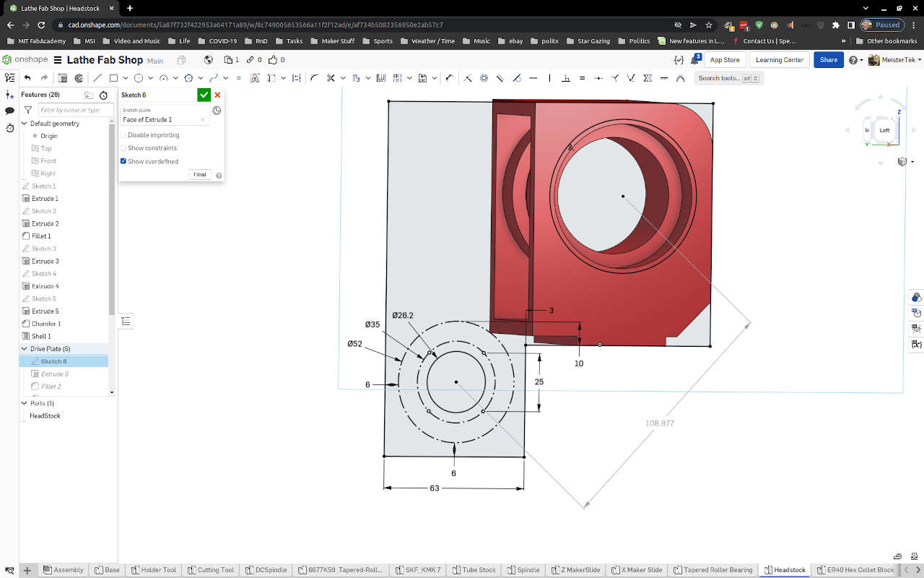Cancel Sketch 6 with red X
The width and height of the screenshot is (924, 578).
(217, 95)
